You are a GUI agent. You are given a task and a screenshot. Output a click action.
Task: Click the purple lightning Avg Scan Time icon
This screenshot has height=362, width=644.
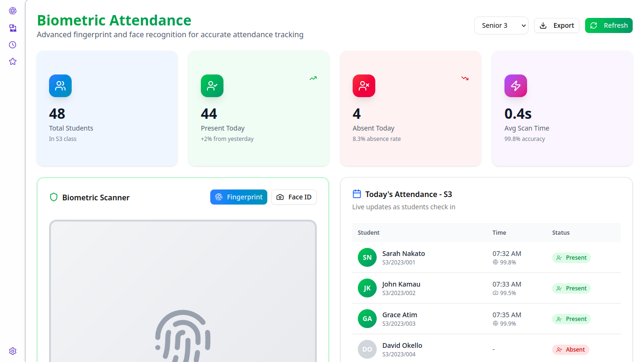[x=516, y=86]
